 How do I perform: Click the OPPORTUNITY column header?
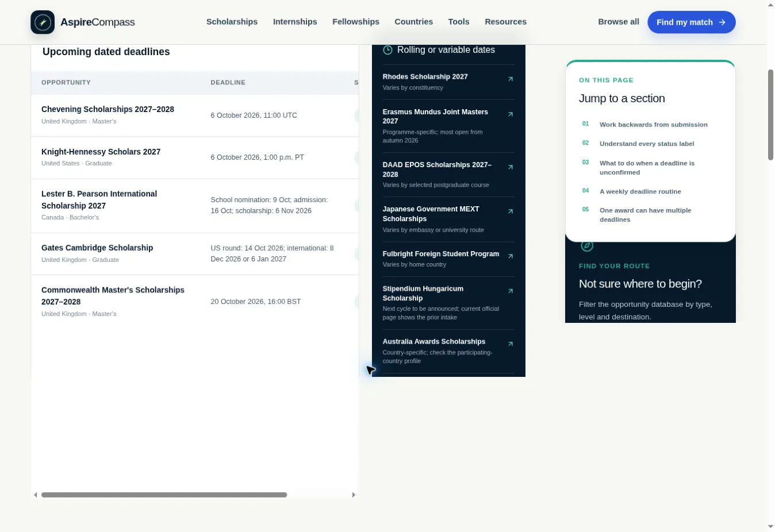click(66, 83)
